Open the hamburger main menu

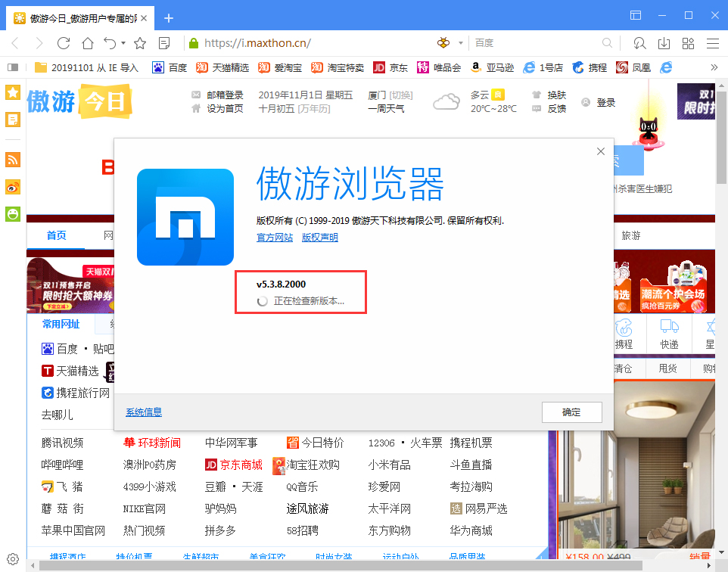click(x=711, y=43)
